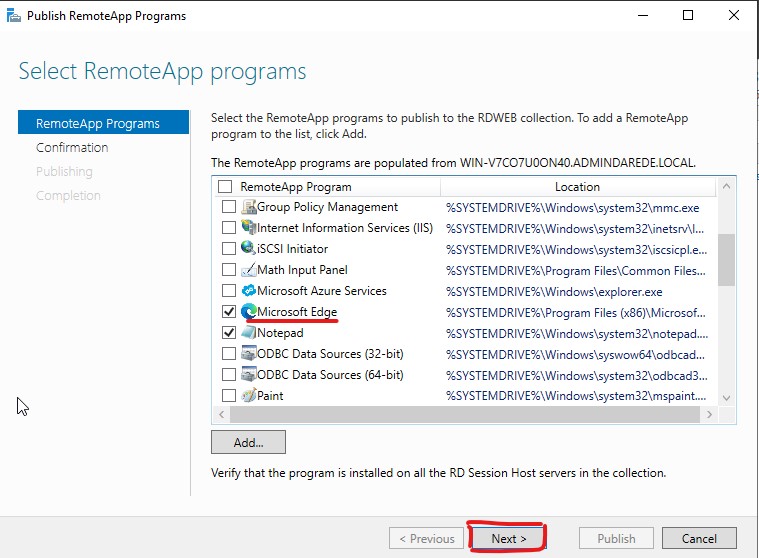The width and height of the screenshot is (759, 558).
Task: Click the list's scroll down arrow
Action: tap(726, 398)
